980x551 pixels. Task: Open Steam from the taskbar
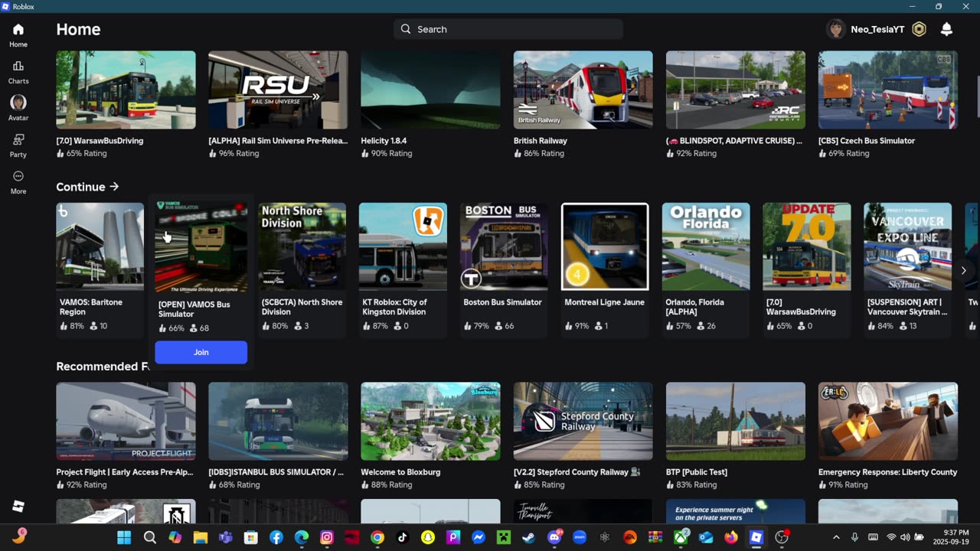tap(528, 537)
